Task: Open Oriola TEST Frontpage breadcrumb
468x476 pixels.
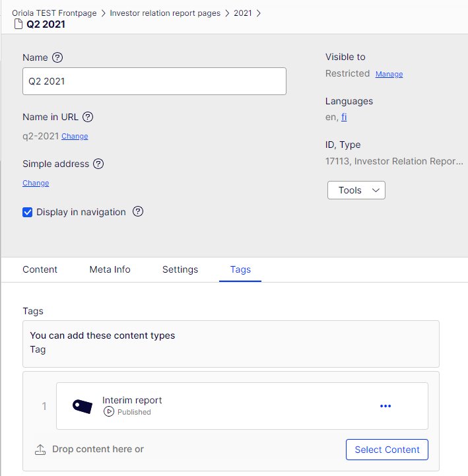Action: [54, 13]
